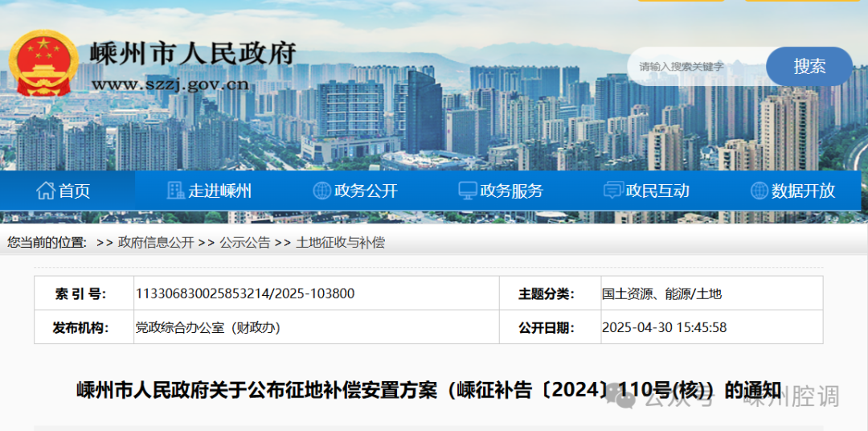Image resolution: width=868 pixels, height=431 pixels.
Task: Open 土地征收与补偿 breadcrumb link
Action: point(341,242)
